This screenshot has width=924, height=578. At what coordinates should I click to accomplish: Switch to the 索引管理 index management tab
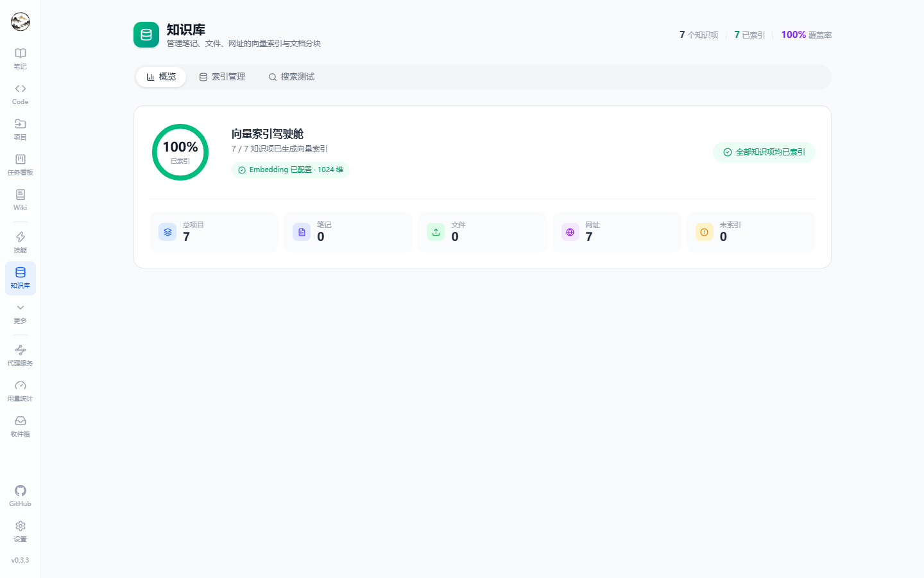[x=222, y=77]
